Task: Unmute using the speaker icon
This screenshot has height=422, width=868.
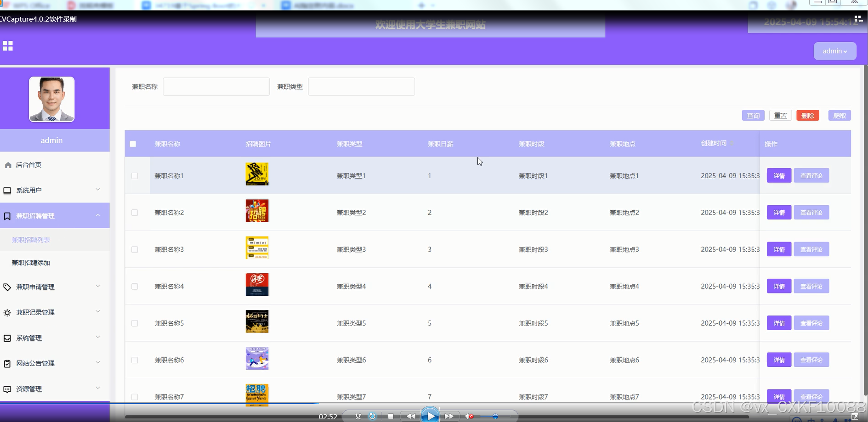Action: coord(469,416)
